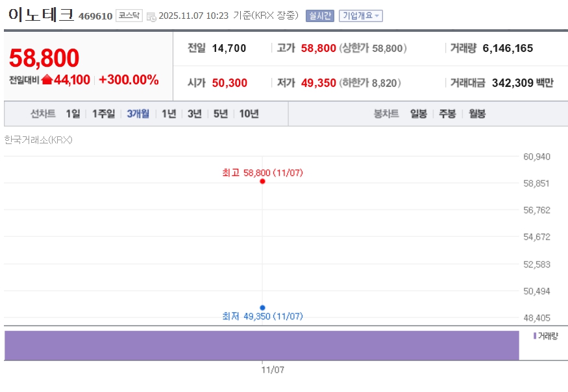This screenshot has height=392, width=568.
Task: Click the purple 거래량 legend square
Action: pos(535,336)
